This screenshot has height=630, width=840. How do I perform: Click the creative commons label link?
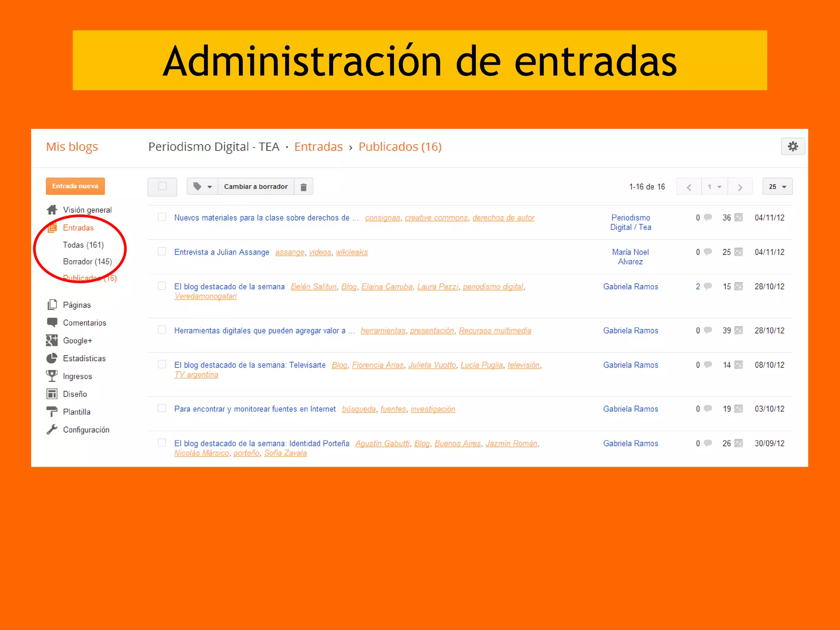pos(436,218)
